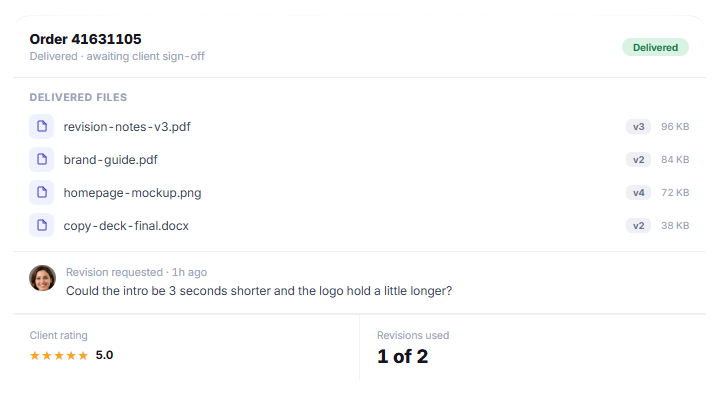Open the brand-guide.pdf file
This screenshot has height=418, width=716.
click(x=111, y=160)
